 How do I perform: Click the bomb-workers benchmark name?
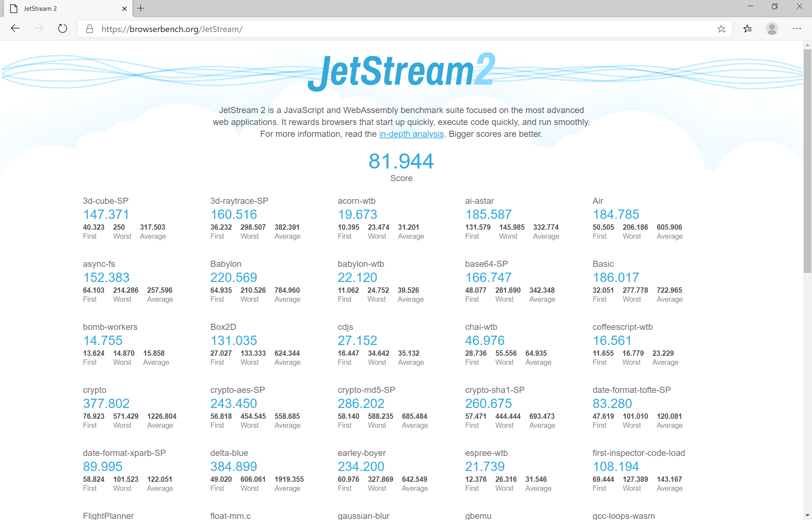[110, 327]
